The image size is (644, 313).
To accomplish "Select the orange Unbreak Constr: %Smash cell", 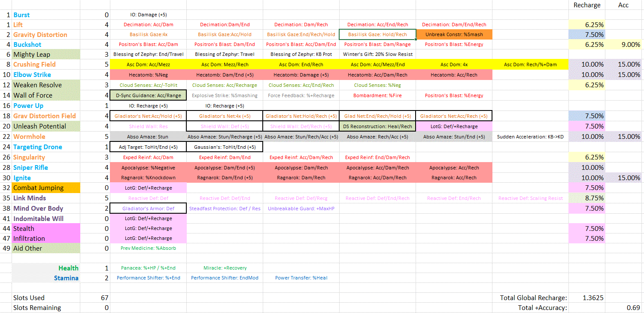I will pos(454,34).
